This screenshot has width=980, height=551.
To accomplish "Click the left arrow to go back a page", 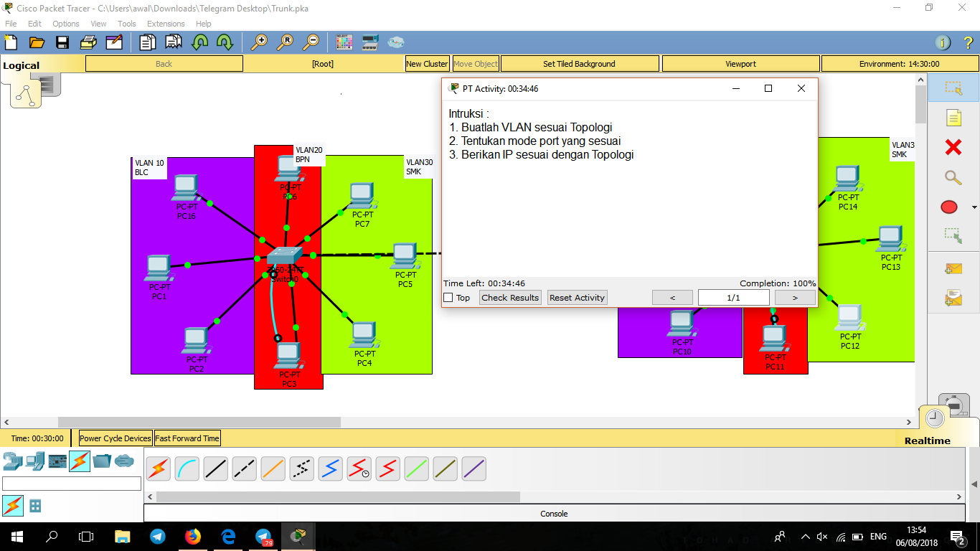I will pyautogui.click(x=672, y=297).
